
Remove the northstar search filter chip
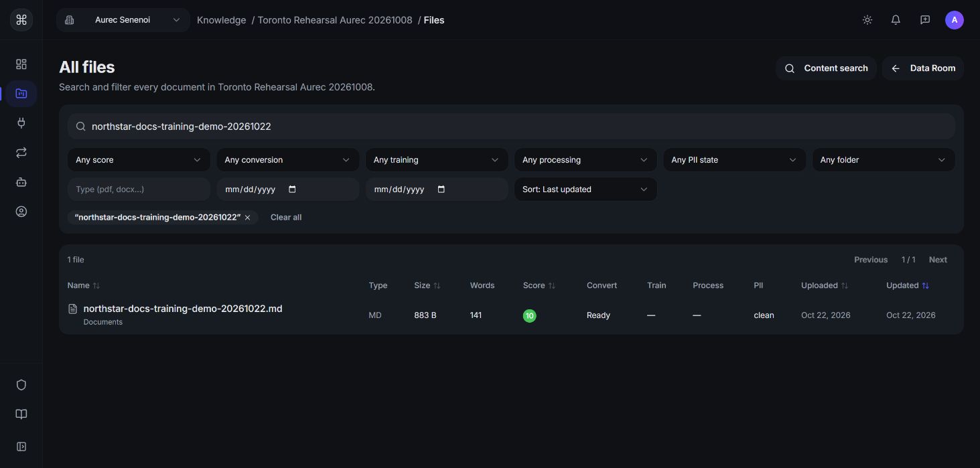click(x=247, y=218)
